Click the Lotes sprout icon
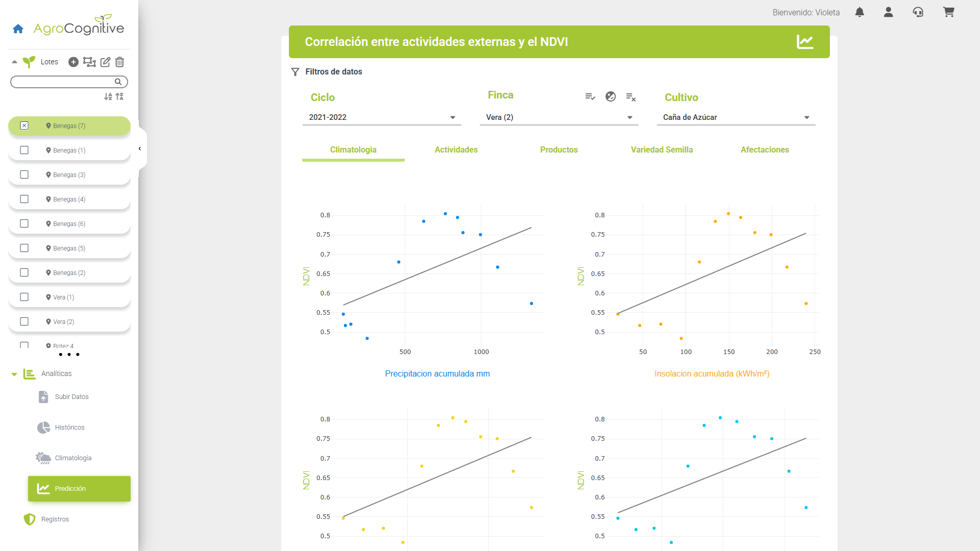 tap(29, 62)
